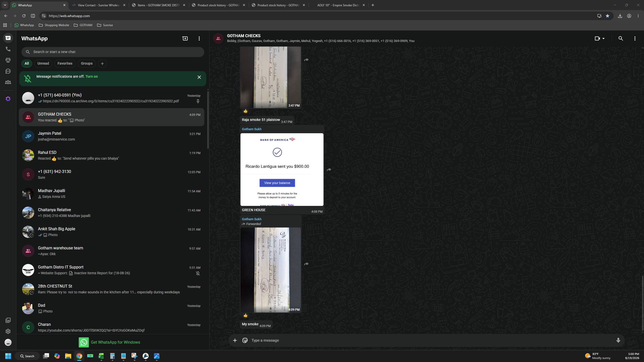Switch to the ADLY 10" Empire Smoke tab

pos(338,5)
